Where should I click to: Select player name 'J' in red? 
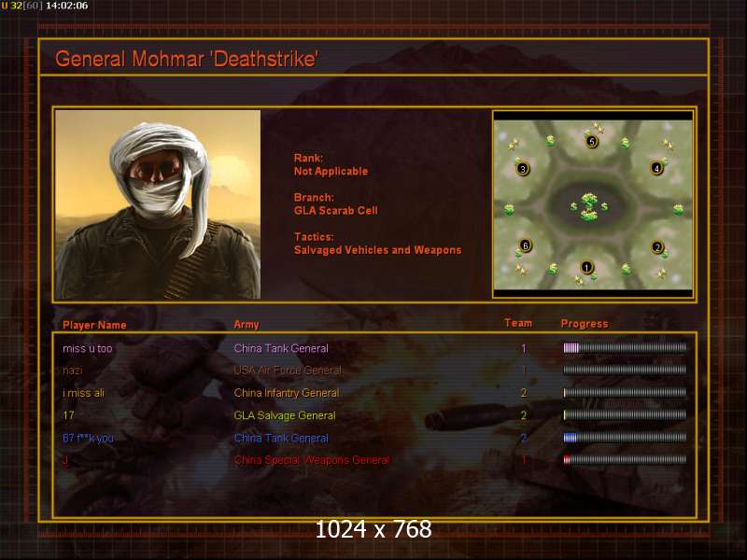65,460
